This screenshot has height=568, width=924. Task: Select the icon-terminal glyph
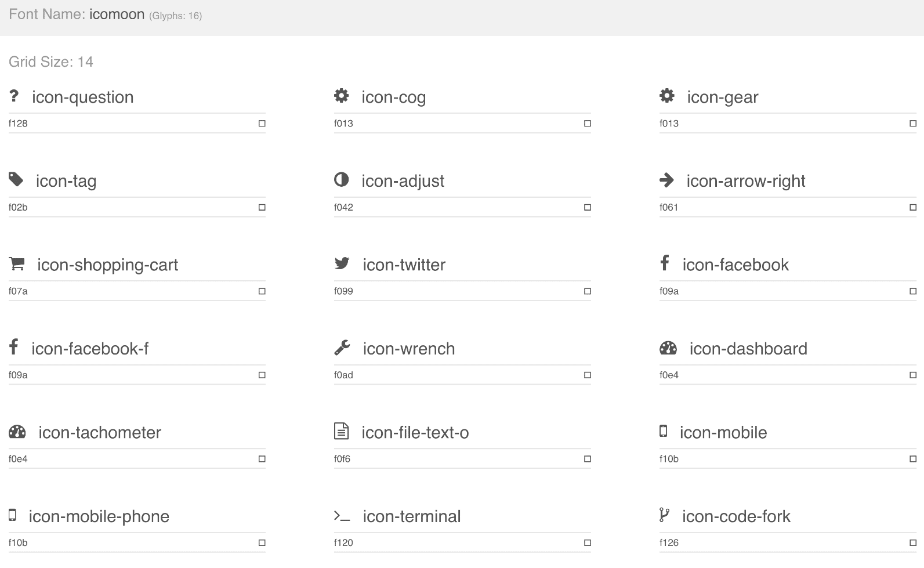[x=342, y=515]
